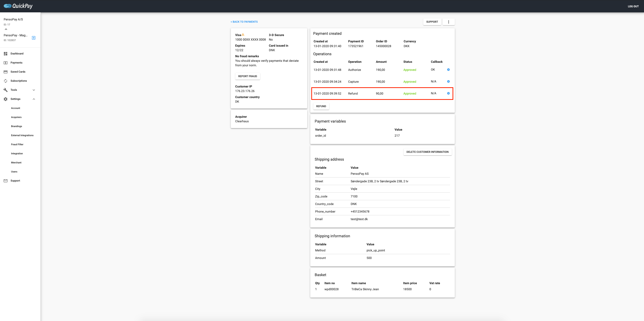The image size is (644, 321).
Task: Click the Currency value DKK
Action: click(x=407, y=46)
